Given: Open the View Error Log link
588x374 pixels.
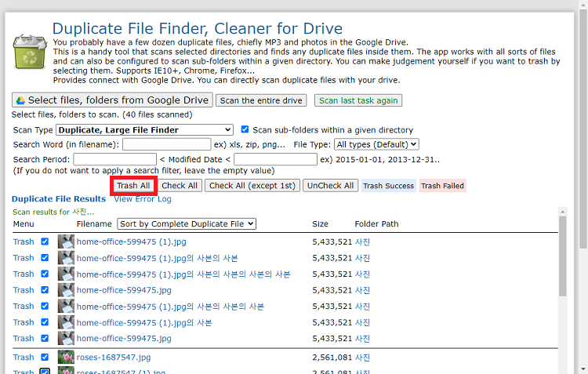Looking at the screenshot, I should (143, 199).
